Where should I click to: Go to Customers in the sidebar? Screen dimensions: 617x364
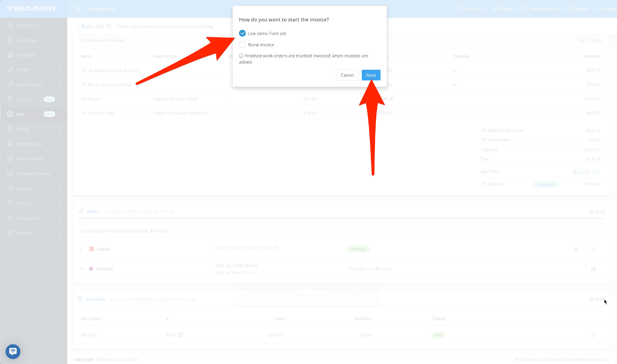(27, 40)
